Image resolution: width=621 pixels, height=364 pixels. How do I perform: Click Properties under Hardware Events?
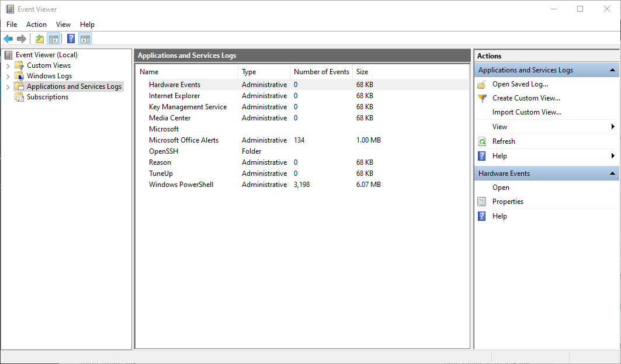tap(508, 202)
